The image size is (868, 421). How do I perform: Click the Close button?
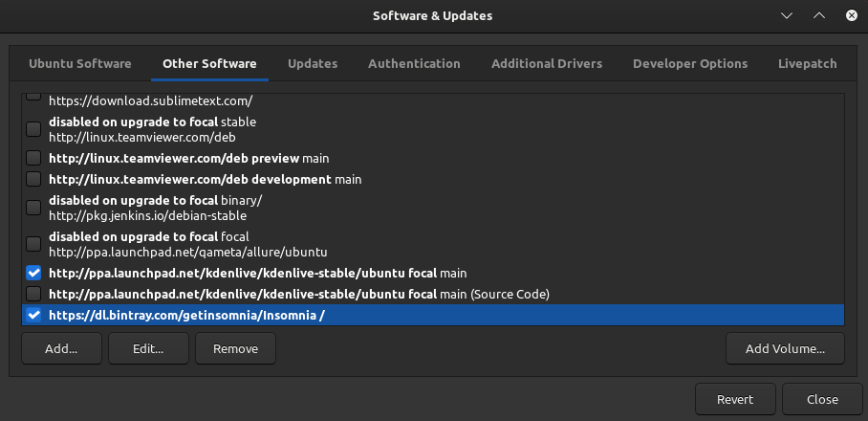pos(822,399)
